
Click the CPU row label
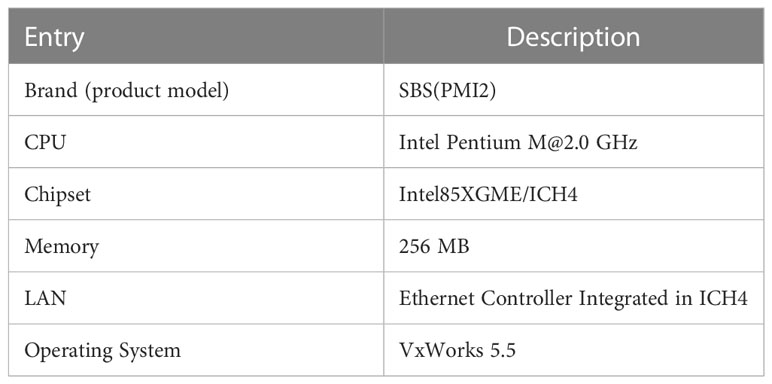[45, 143]
